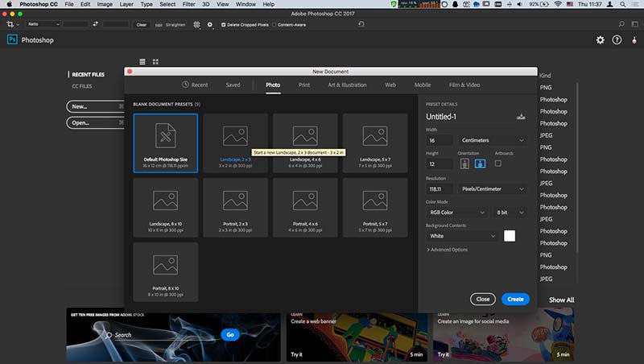Choose the Landscape, 8 x 10 preset
Viewport: 644px width, 364px height.
166,208
